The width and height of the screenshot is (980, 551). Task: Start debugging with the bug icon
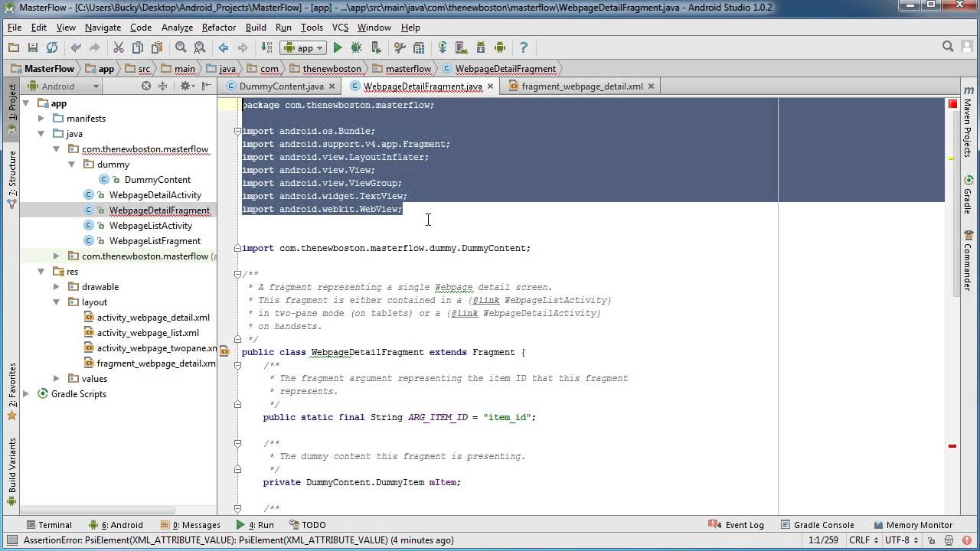(x=357, y=47)
